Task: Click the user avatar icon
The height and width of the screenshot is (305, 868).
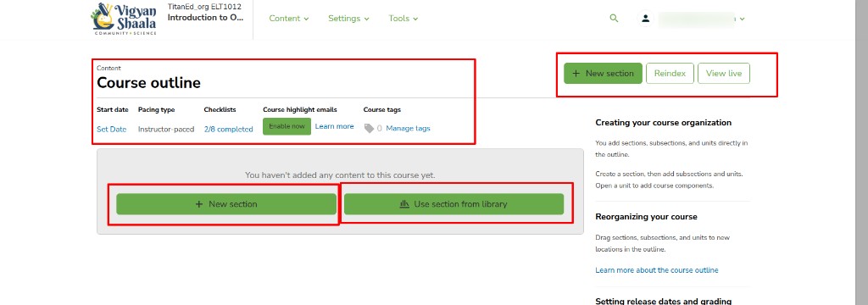Action: tap(645, 19)
